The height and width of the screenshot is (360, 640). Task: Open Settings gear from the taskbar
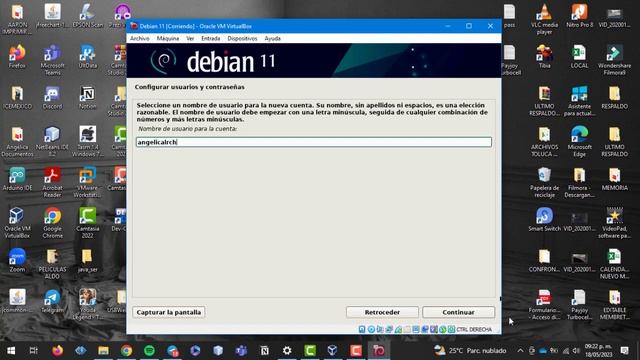pos(287,351)
